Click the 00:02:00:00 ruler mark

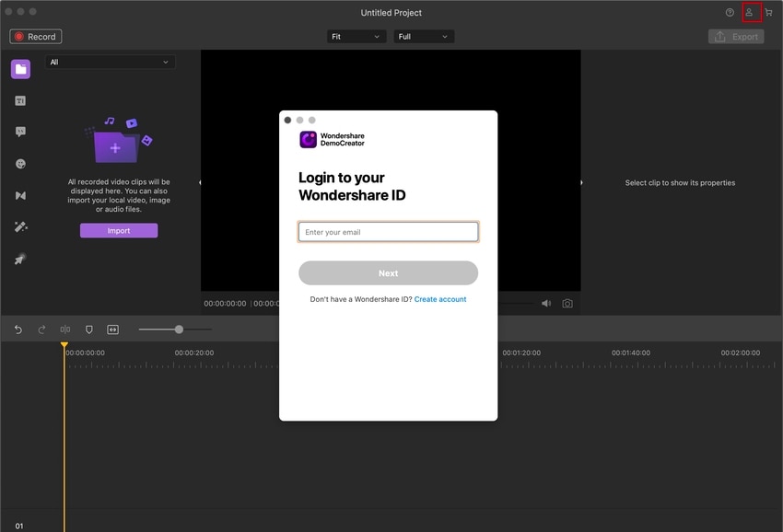coord(740,353)
